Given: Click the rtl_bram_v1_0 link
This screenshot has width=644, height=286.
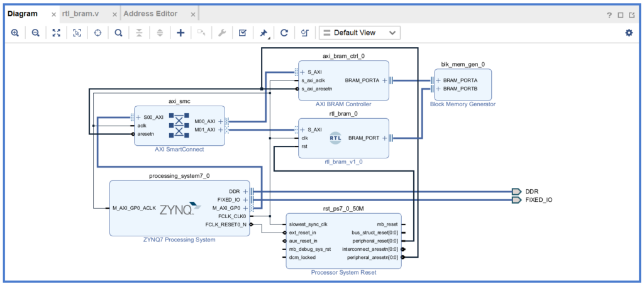Looking at the screenshot, I should pos(343,162).
